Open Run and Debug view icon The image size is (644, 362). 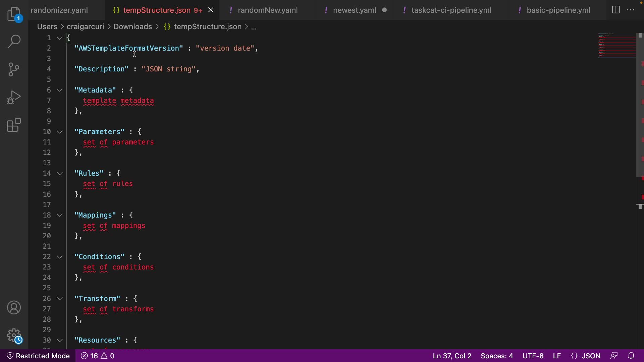[x=14, y=98]
